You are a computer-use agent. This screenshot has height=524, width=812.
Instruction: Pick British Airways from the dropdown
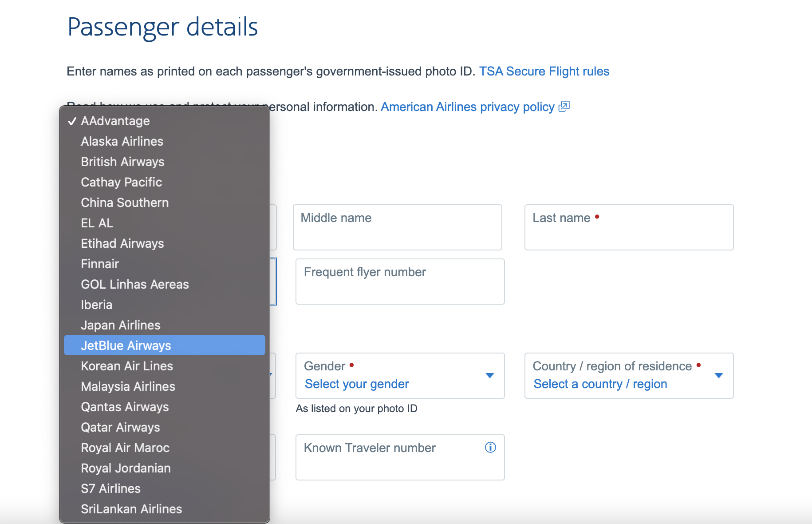click(122, 162)
